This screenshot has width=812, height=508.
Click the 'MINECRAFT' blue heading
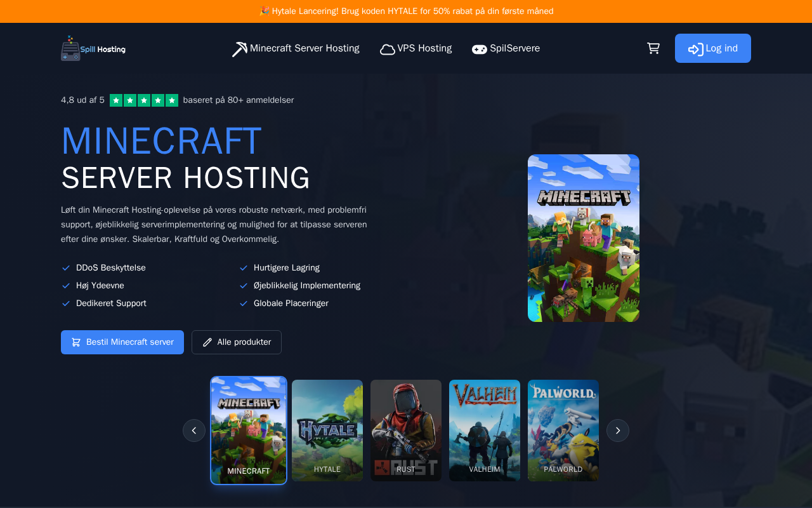[161, 141]
